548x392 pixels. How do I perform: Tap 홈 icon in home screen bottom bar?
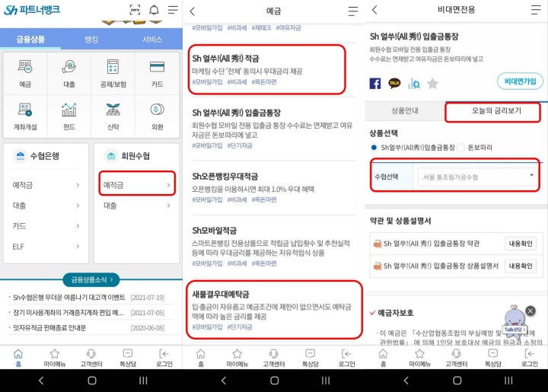coord(18,358)
